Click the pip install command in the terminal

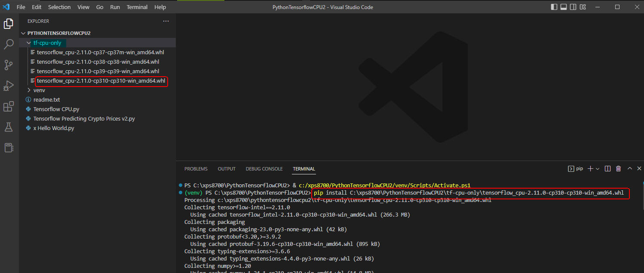click(469, 193)
